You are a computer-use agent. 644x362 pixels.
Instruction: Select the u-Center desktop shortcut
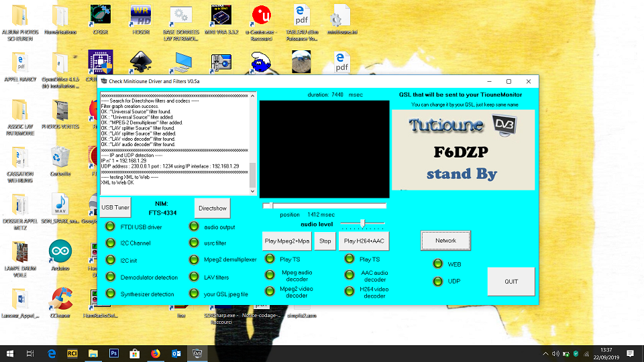(x=261, y=16)
